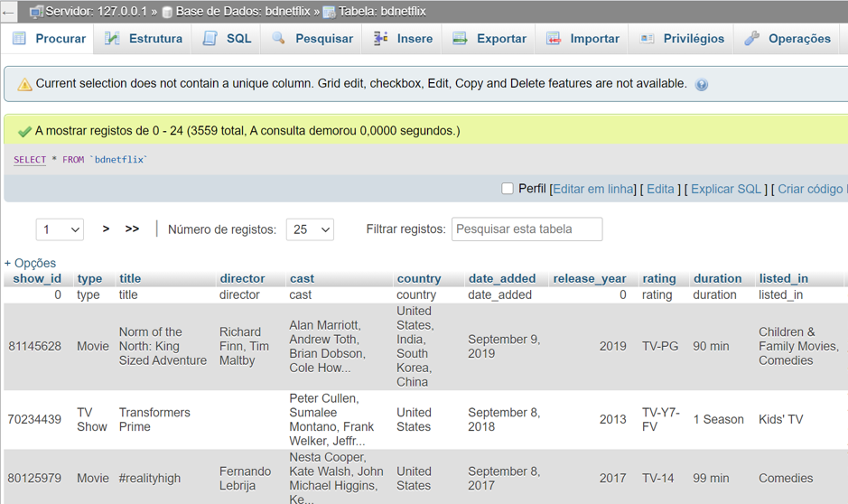Enable the Perfil checkbox
This screenshot has width=848, height=504.
(x=508, y=189)
